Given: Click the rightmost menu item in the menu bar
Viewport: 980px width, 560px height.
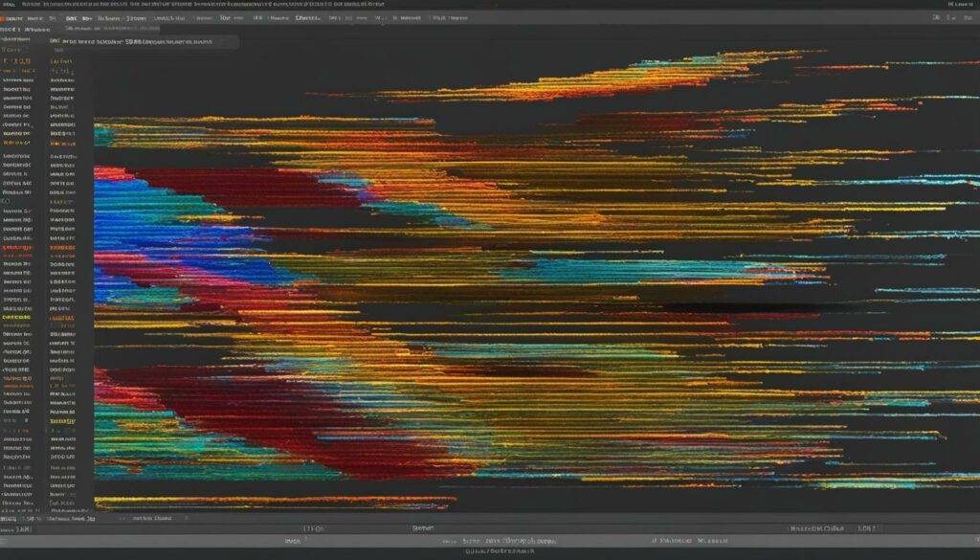Looking at the screenshot, I should click(962, 5).
